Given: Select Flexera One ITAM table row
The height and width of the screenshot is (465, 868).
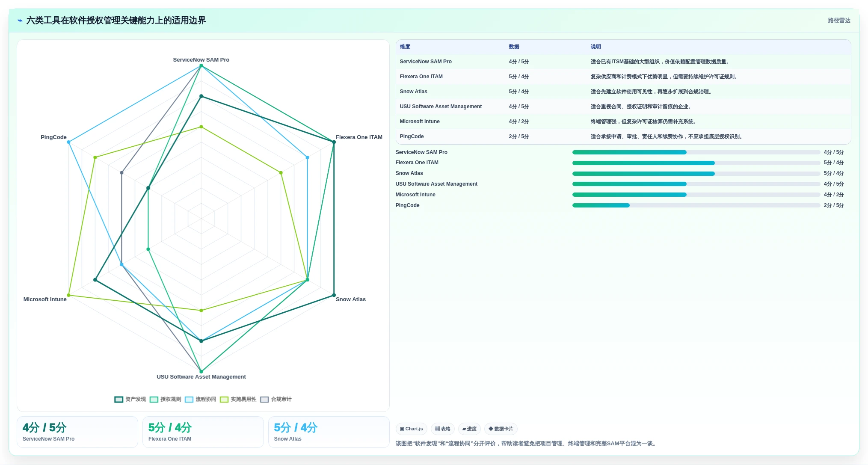Looking at the screenshot, I should (x=623, y=77).
